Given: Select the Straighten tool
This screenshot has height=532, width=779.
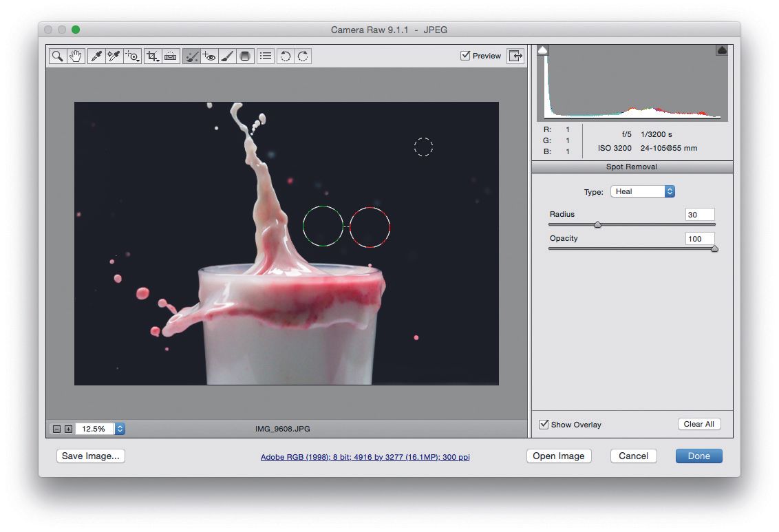Looking at the screenshot, I should (x=171, y=56).
